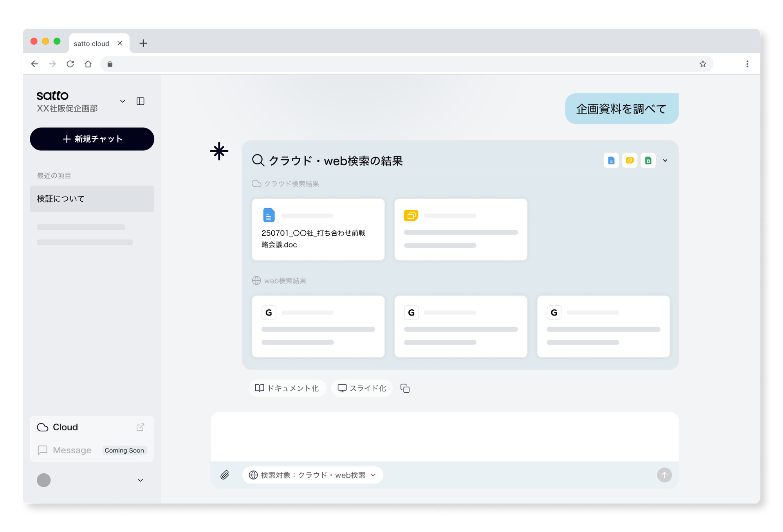Click the スライド化 button
The height and width of the screenshot is (532, 783).
(x=362, y=388)
